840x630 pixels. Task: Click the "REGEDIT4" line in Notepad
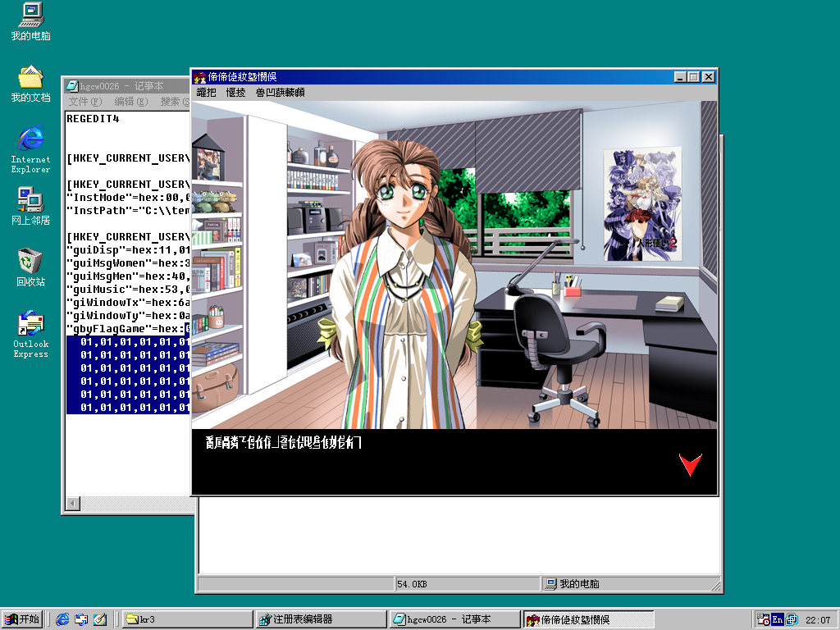pyautogui.click(x=93, y=119)
